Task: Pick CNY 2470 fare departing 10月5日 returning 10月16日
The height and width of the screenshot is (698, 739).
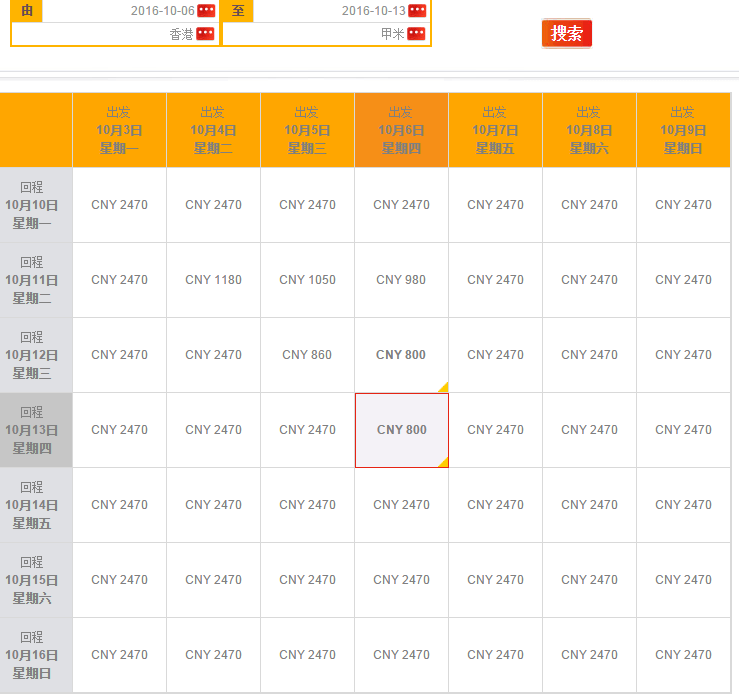Action: tap(307, 655)
